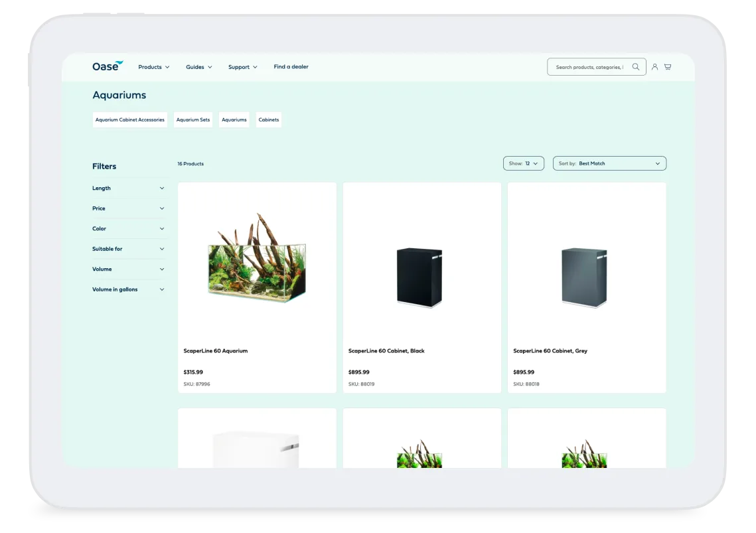Select Aquarium Sets category
Viewport: 756px width, 533px height.
pyautogui.click(x=193, y=119)
